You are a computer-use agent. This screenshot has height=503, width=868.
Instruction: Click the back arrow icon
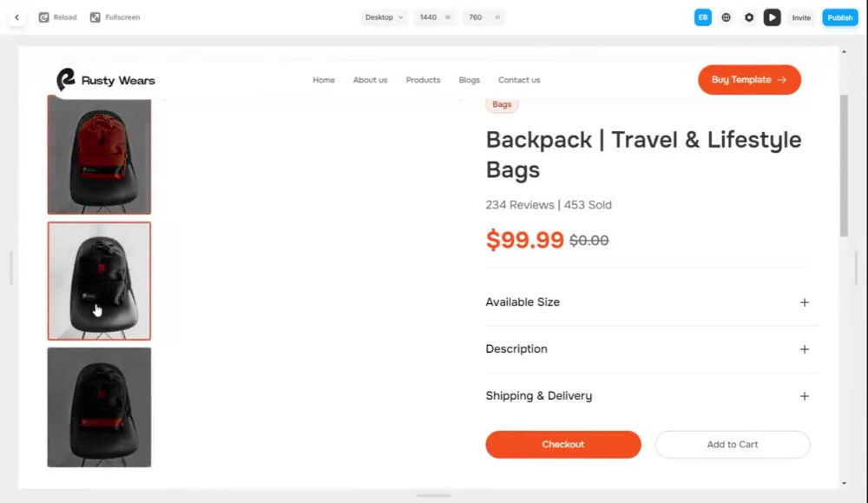(x=16, y=17)
